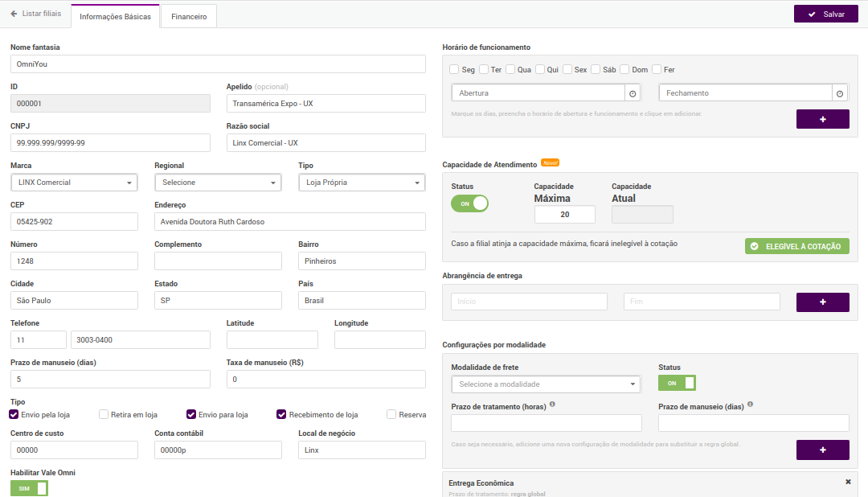
Task: Uncheck Envio para loja
Action: point(191,414)
